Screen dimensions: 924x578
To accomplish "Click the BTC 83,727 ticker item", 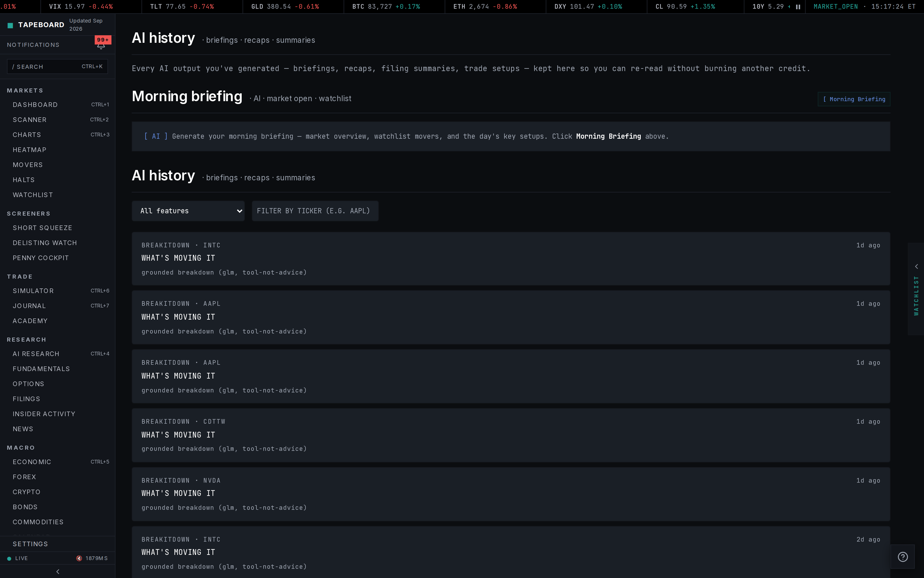I will 386,7.
